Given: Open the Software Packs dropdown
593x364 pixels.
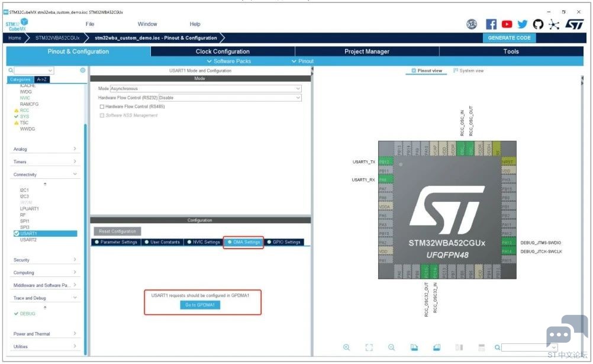Looking at the screenshot, I should pos(229,61).
